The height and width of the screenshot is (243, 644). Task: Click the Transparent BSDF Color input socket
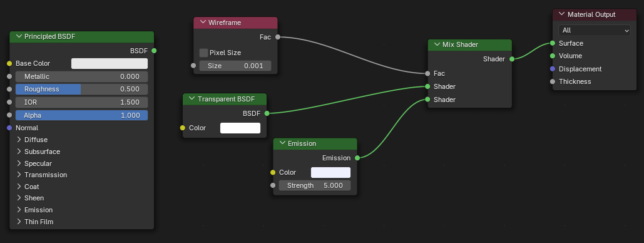183,128
